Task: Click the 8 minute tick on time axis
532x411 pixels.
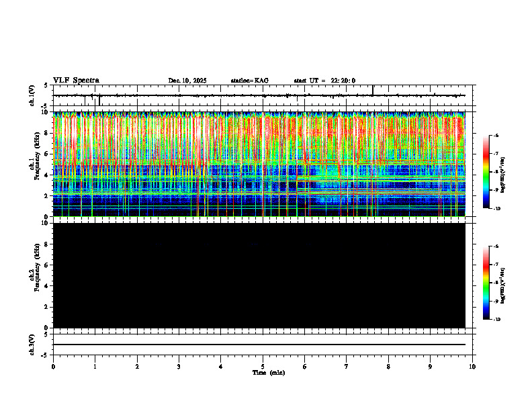Action: pyautogui.click(x=388, y=367)
